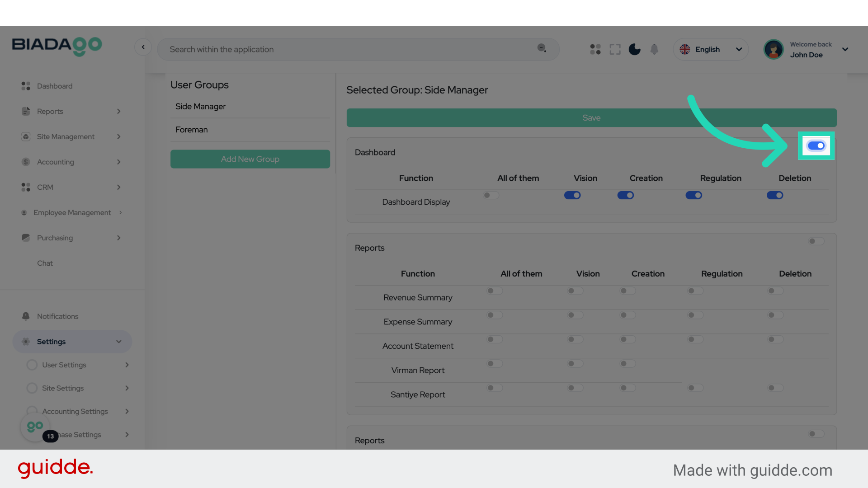Disable Vision for Dashboard Display
Screen dimensions: 868x488
coord(572,195)
